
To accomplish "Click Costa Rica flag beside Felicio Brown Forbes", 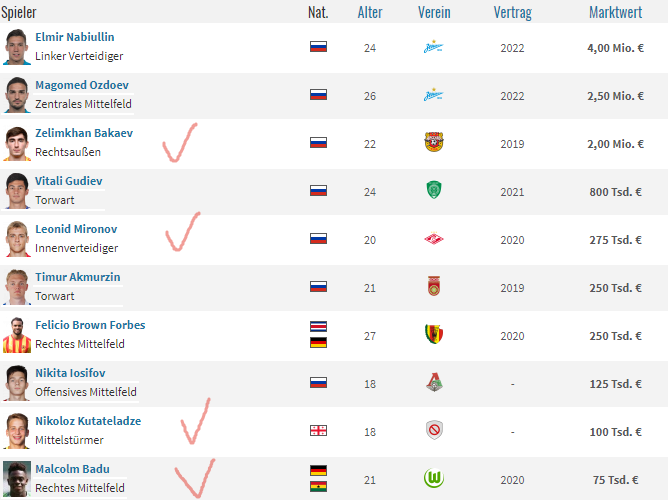I will [318, 327].
